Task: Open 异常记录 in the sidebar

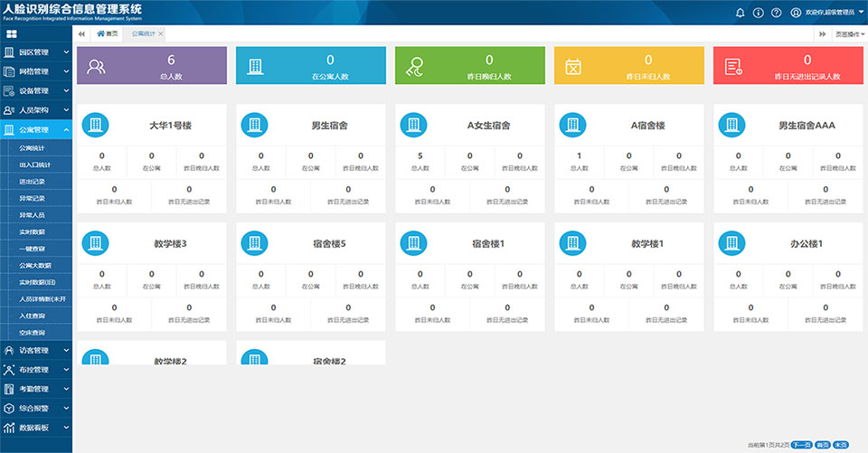Action: click(33, 198)
